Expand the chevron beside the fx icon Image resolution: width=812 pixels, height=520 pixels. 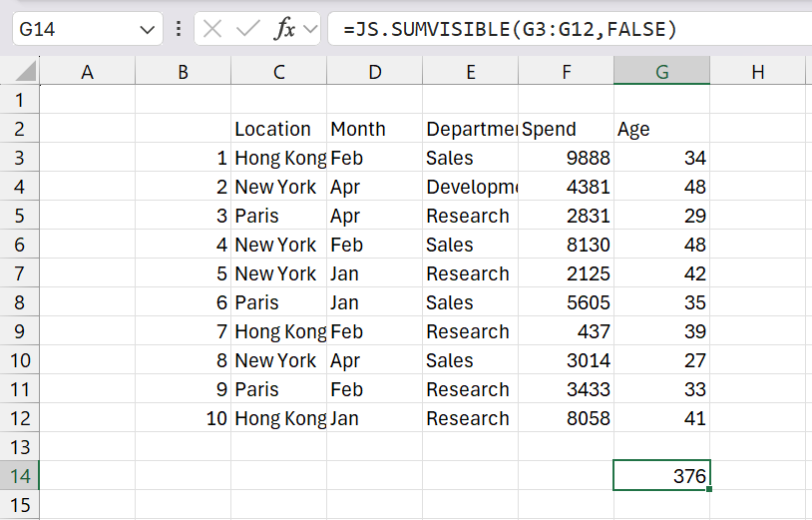[309, 29]
